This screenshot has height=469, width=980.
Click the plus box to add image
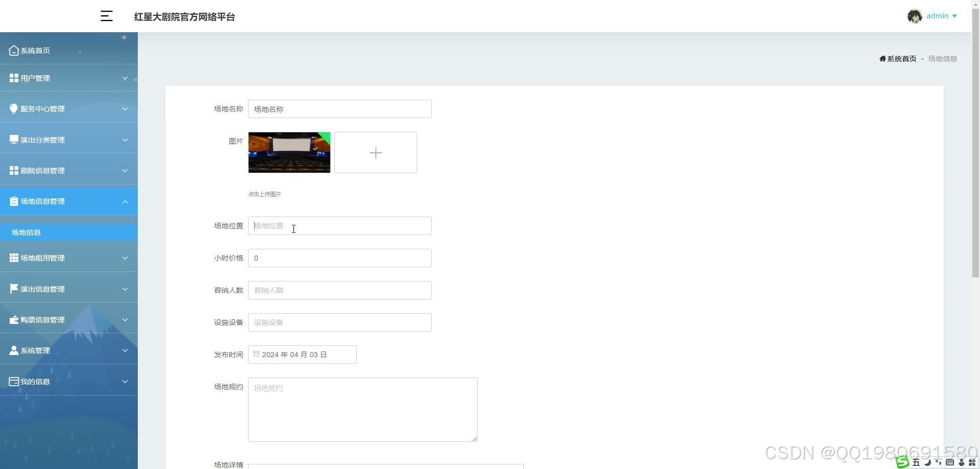click(x=376, y=152)
